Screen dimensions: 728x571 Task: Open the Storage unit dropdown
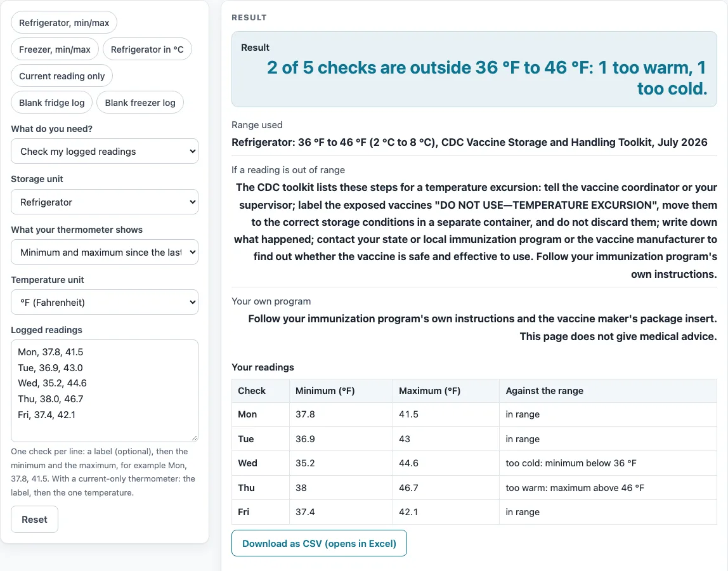click(x=105, y=202)
